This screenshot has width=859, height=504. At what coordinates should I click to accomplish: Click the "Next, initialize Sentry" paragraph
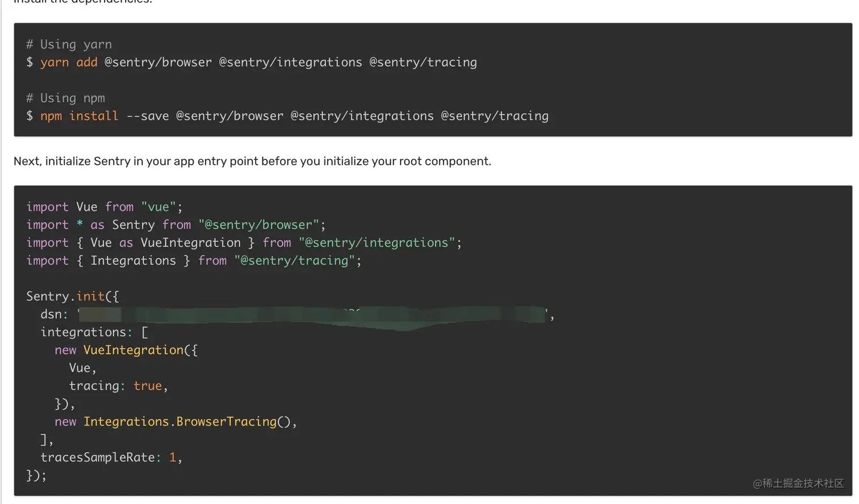[252, 161]
